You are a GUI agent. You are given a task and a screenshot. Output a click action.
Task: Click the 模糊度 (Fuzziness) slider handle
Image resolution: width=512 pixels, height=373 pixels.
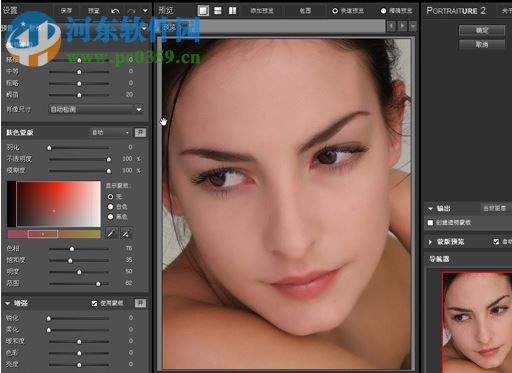tap(109, 171)
